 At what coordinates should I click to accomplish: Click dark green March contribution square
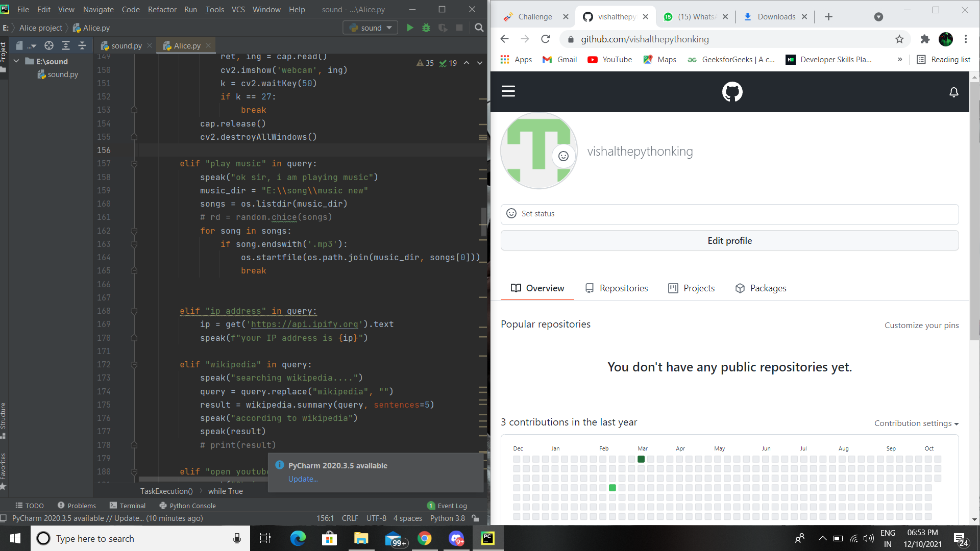[641, 459]
